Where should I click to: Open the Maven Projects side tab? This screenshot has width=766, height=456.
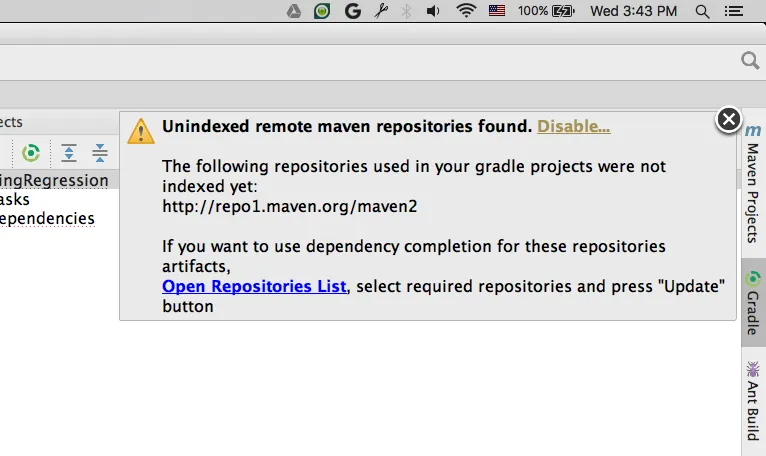753,184
